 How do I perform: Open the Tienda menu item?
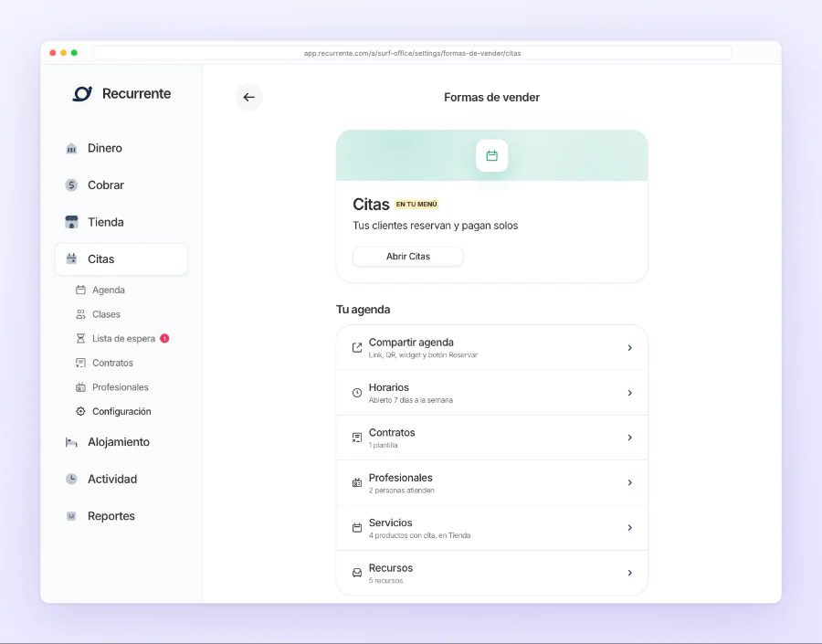(x=121, y=222)
